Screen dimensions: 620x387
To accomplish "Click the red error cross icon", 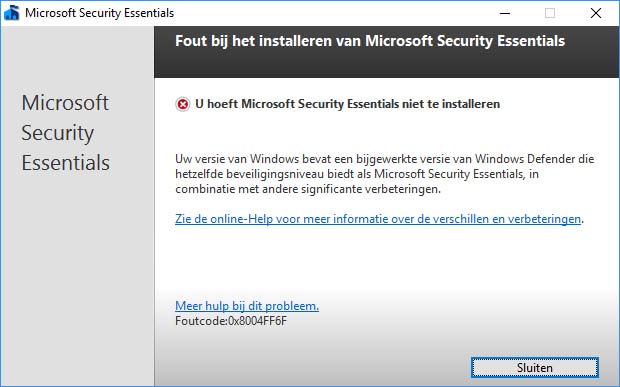I will (x=182, y=104).
